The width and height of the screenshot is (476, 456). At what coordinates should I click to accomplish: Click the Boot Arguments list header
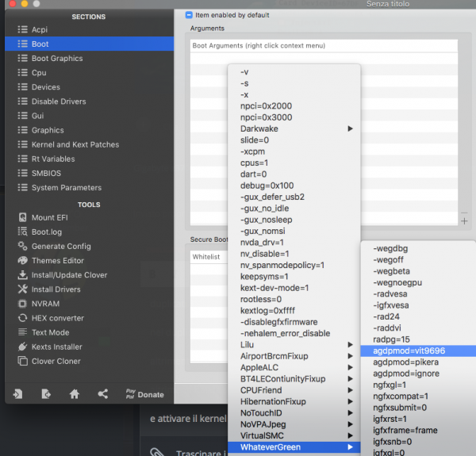tap(324, 45)
